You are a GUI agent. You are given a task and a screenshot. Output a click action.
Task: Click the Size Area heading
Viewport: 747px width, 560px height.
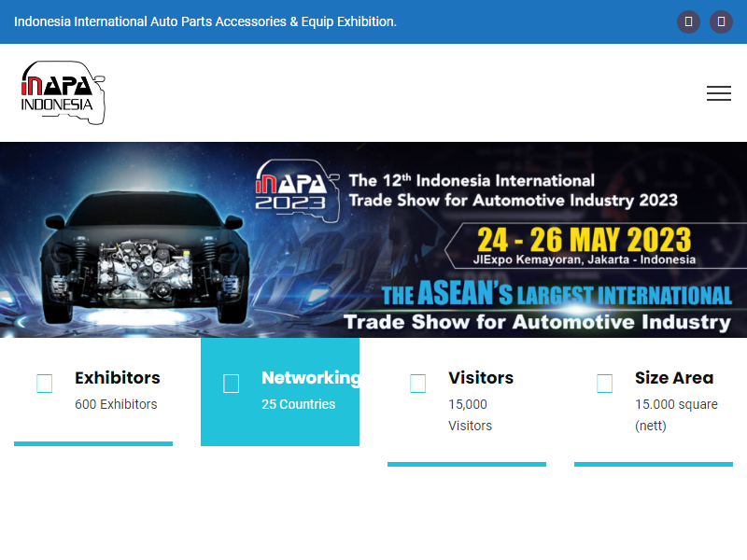(x=674, y=378)
